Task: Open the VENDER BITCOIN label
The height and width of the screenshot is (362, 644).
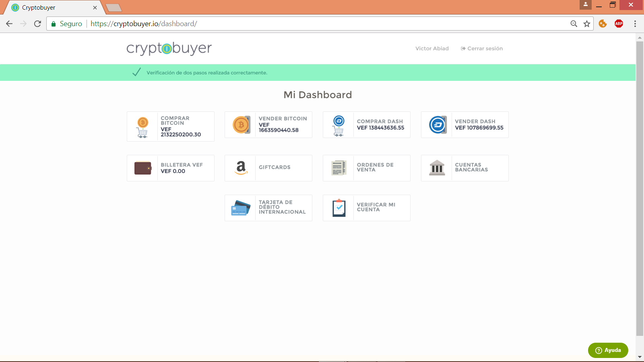Action: pos(283,119)
